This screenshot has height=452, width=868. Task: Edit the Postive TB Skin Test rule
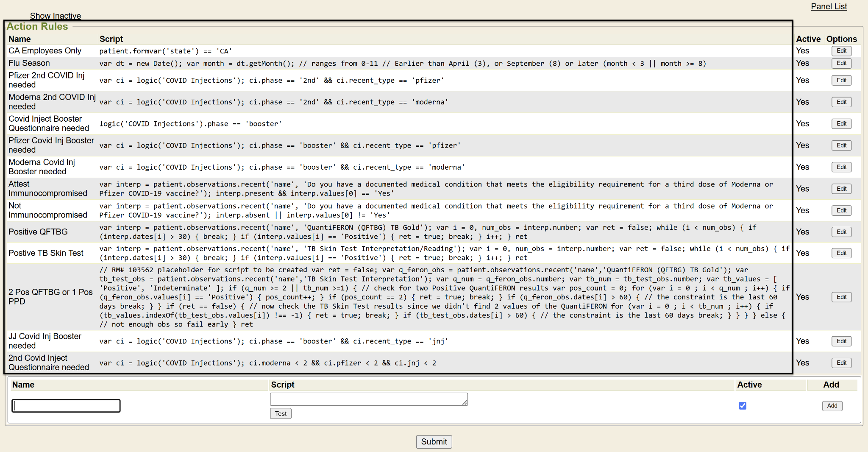pyautogui.click(x=841, y=253)
